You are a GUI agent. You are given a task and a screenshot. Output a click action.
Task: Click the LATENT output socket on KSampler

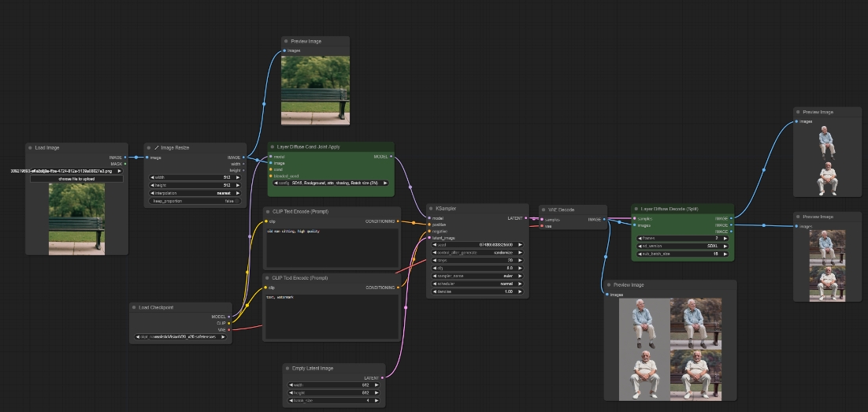tap(524, 218)
